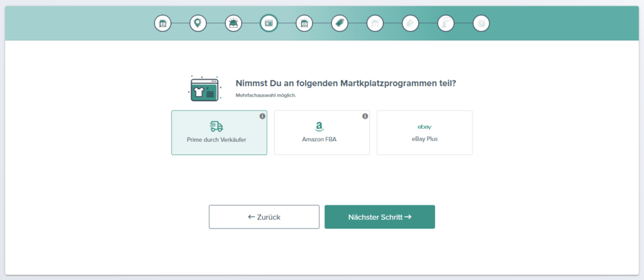Continue with Nächster Schritt button
The width and height of the screenshot is (644, 280).
[x=380, y=217]
